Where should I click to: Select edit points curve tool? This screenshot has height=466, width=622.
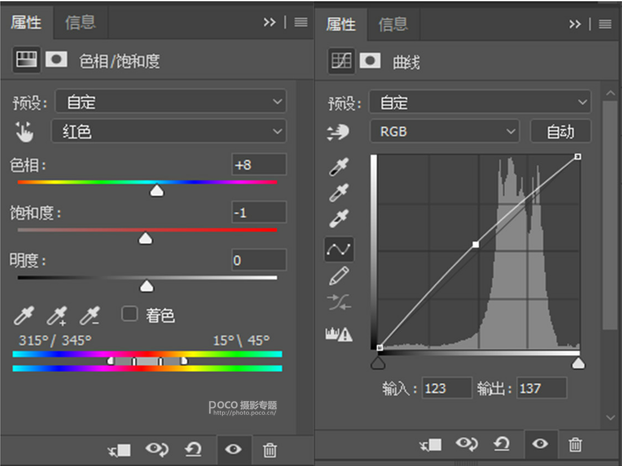click(x=339, y=249)
